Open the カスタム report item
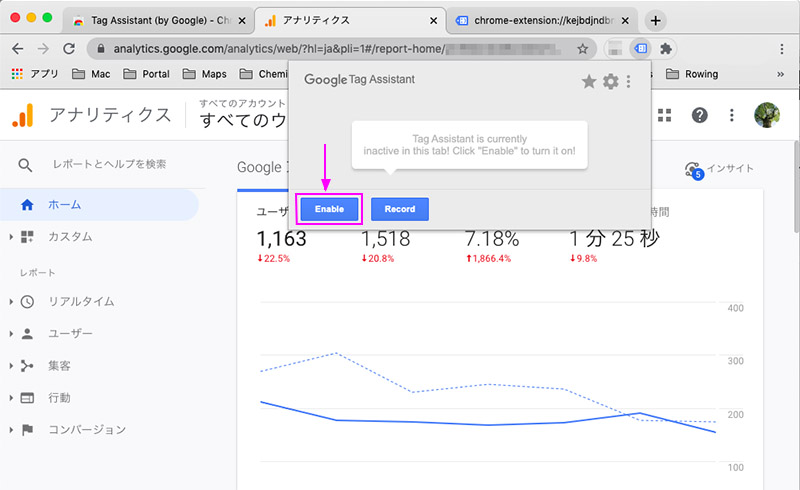 [x=70, y=237]
